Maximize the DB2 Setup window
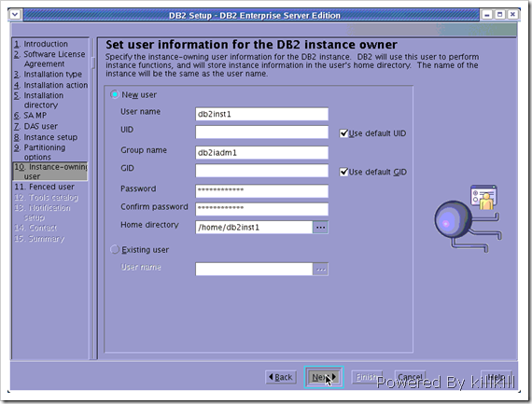Viewport: 532px width, 404px height. pos(499,15)
